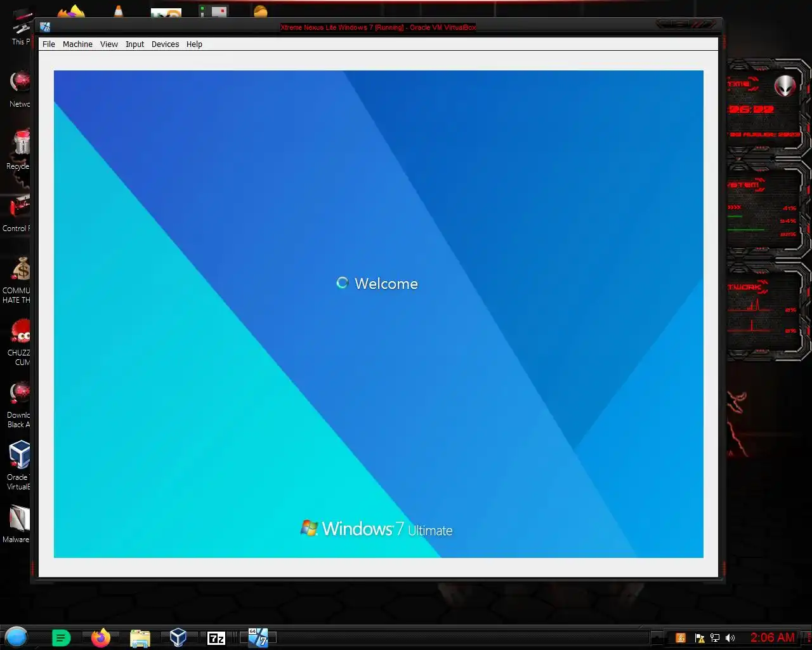812x650 pixels.
Task: Click the upper network traffic graph
Action: point(750,306)
